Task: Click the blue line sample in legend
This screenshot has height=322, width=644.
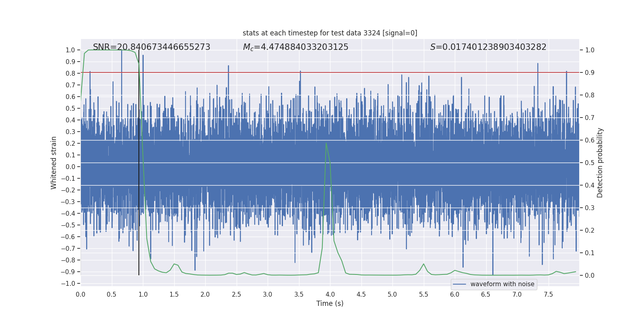Action: [460, 284]
